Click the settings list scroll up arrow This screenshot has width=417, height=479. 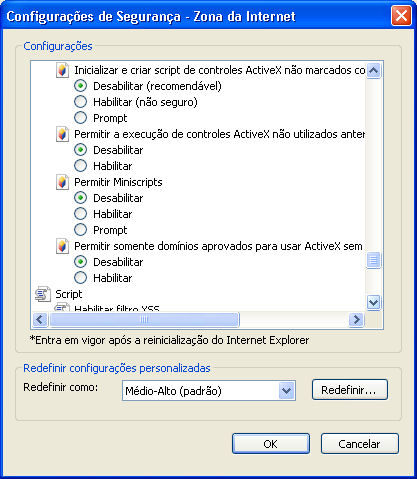pos(373,70)
